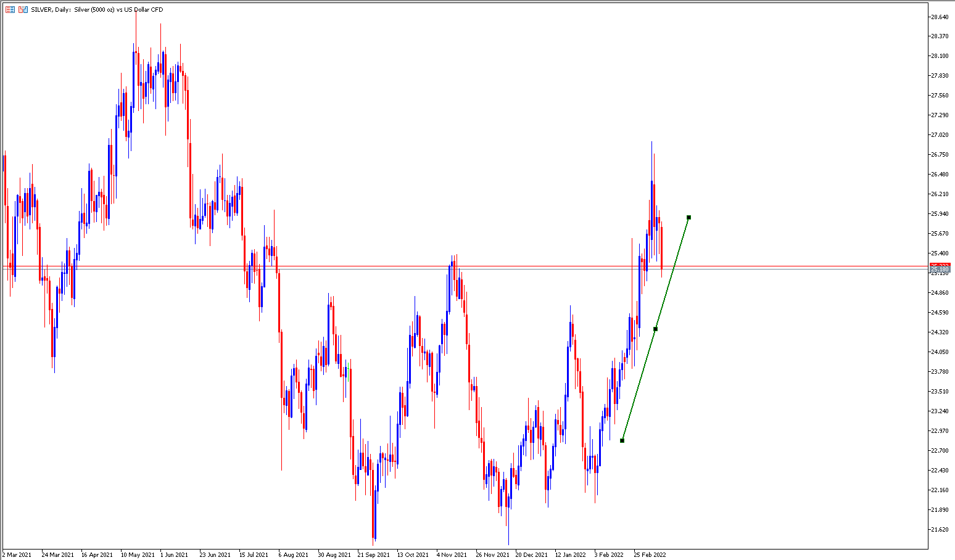Open the Depth of Market icon

click(23, 10)
